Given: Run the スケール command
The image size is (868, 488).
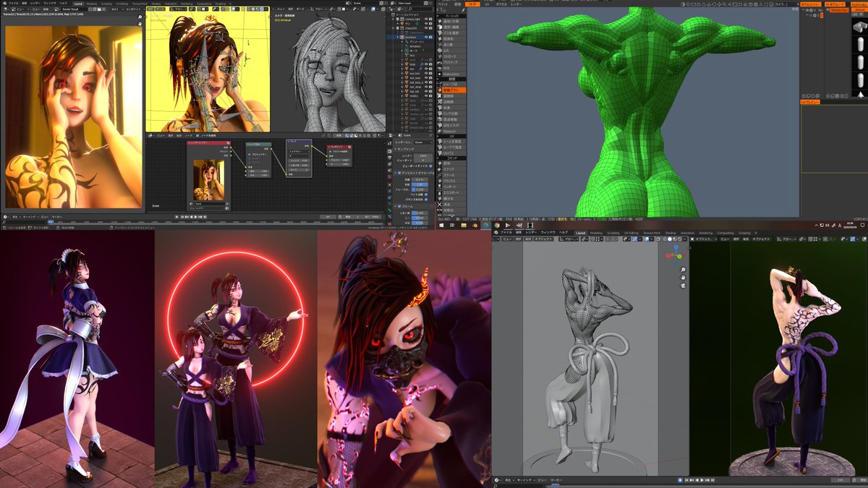Looking at the screenshot, I should [x=451, y=175].
